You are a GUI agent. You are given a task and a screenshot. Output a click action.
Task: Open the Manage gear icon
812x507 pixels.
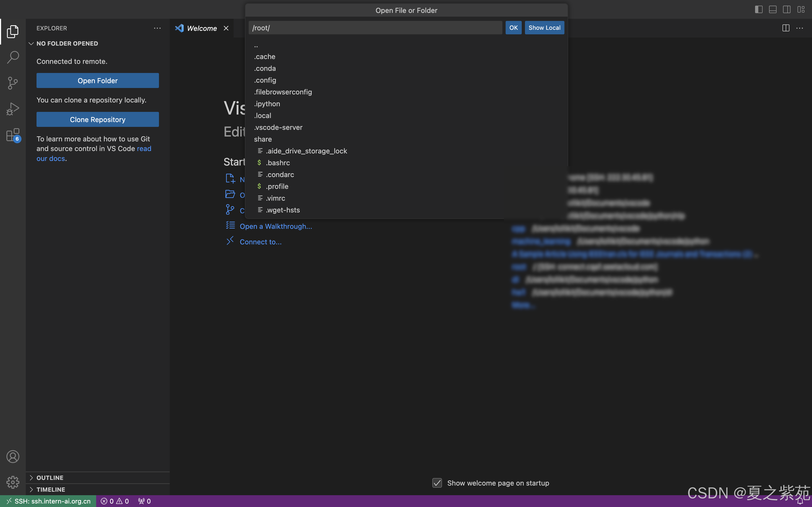pos(13,482)
